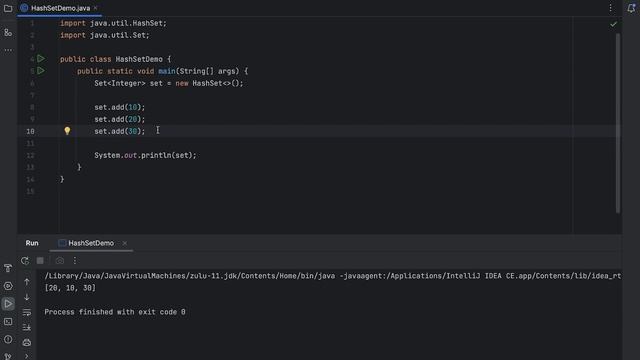Open the Project tool window folder icon

[8, 8]
